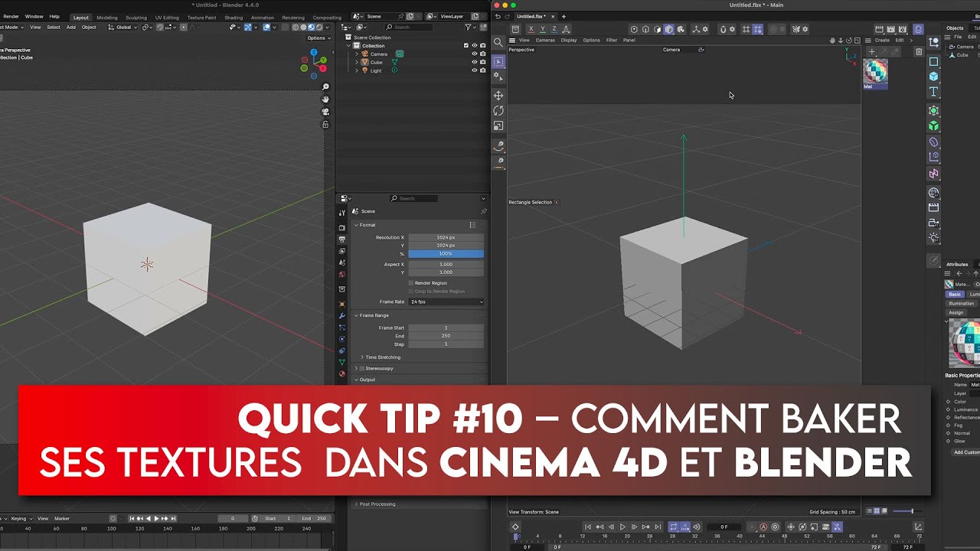Open Frame Rate 24 fps dropdown

[446, 302]
